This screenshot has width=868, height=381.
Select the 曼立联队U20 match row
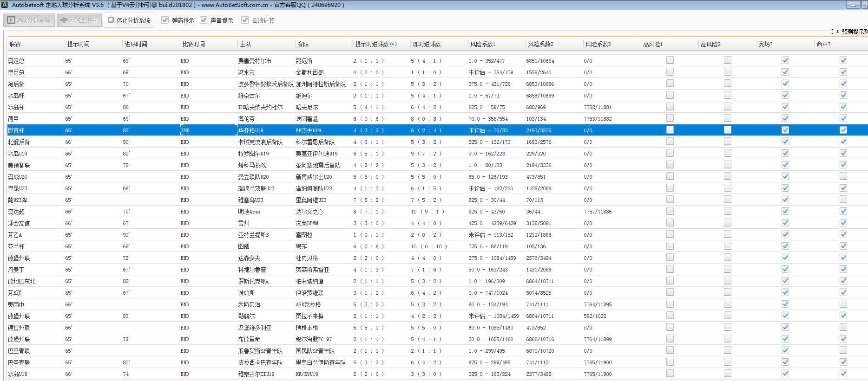point(253,177)
